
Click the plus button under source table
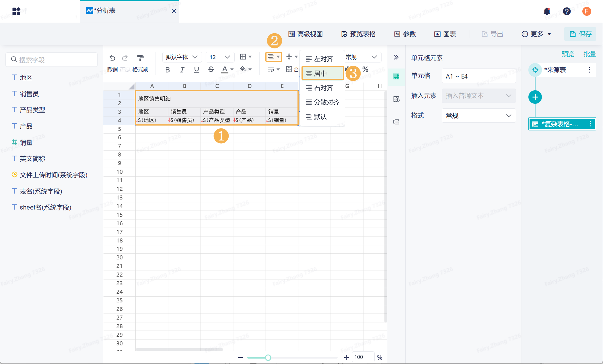pos(535,97)
